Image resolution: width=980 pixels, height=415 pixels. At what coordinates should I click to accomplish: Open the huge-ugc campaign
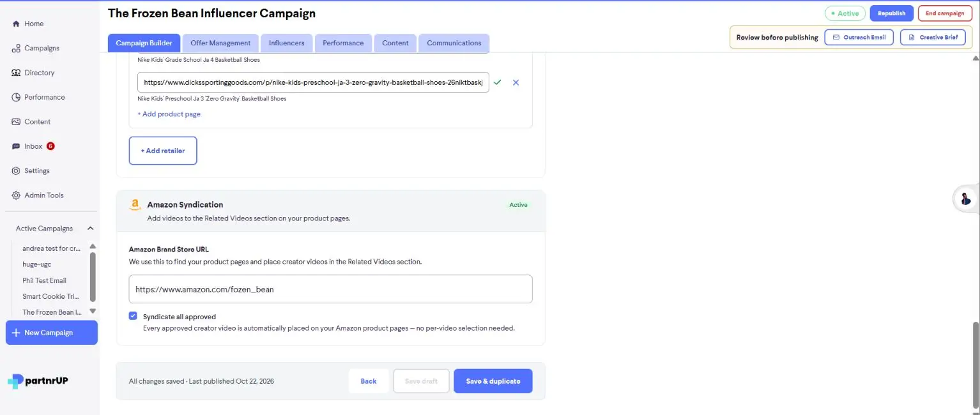coord(37,264)
